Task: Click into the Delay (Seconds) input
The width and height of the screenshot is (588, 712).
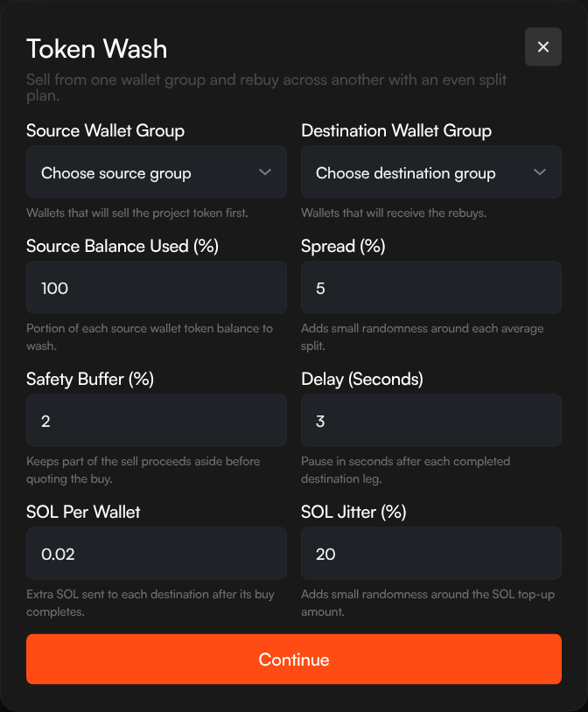Action: [x=430, y=421]
